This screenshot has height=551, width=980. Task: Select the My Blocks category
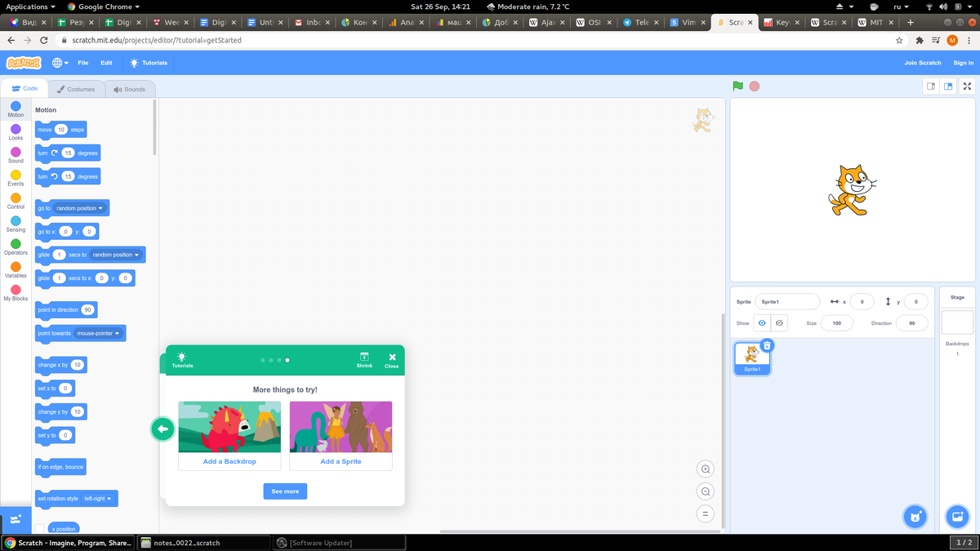(x=16, y=293)
